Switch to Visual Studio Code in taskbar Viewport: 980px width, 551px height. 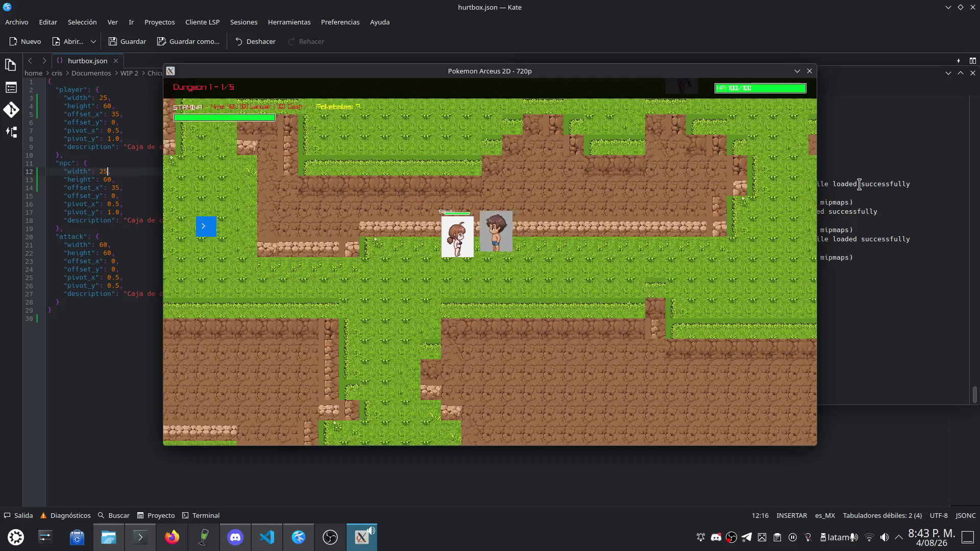point(267,537)
